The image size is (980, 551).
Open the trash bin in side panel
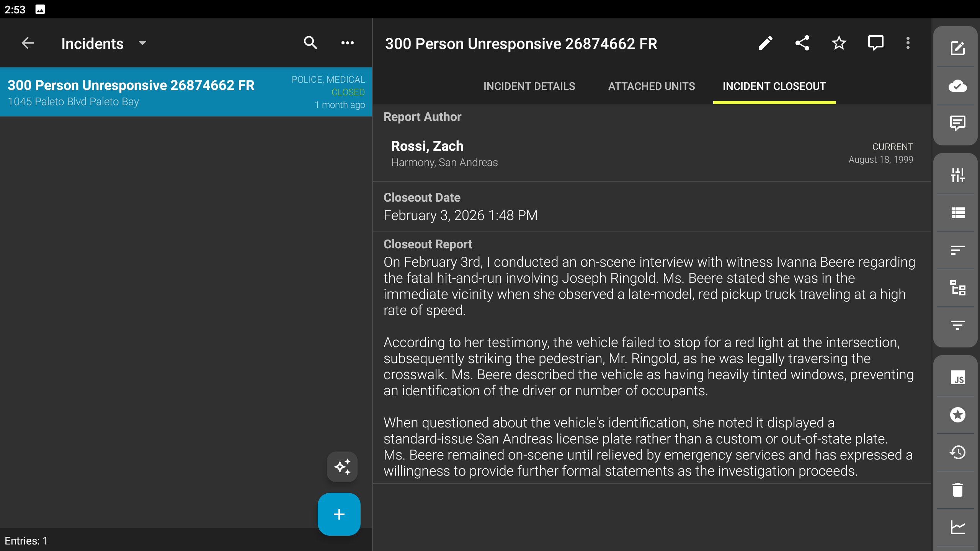point(957,490)
